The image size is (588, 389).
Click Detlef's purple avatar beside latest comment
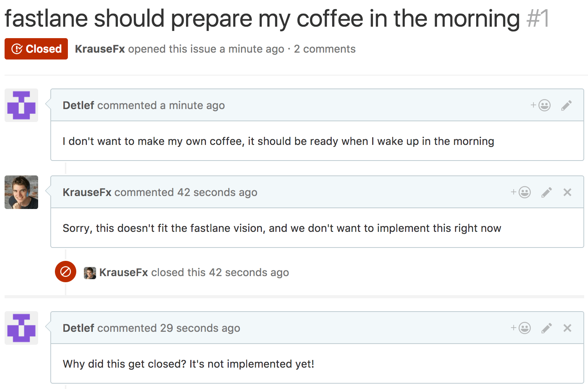click(21, 328)
